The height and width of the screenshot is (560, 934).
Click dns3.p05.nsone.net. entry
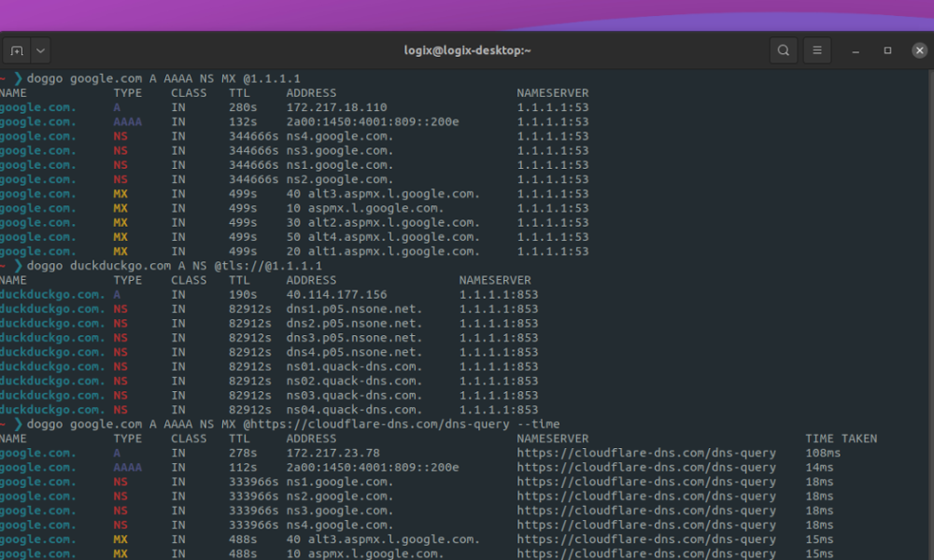354,338
